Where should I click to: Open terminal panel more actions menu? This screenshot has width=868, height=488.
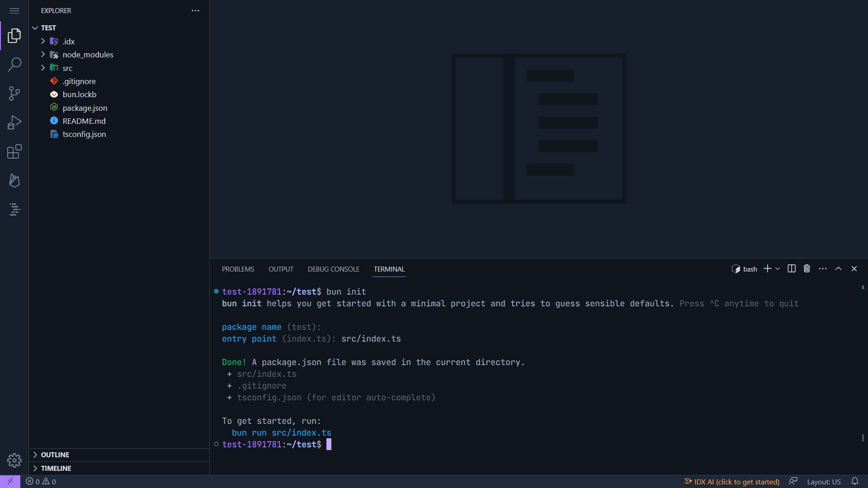click(823, 269)
